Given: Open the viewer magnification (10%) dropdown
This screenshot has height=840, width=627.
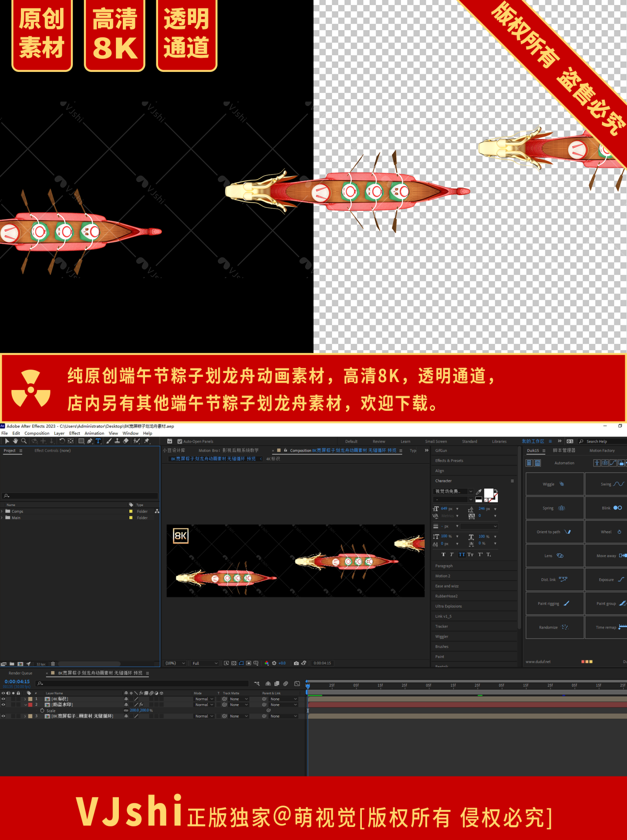Looking at the screenshot, I should click(x=175, y=663).
